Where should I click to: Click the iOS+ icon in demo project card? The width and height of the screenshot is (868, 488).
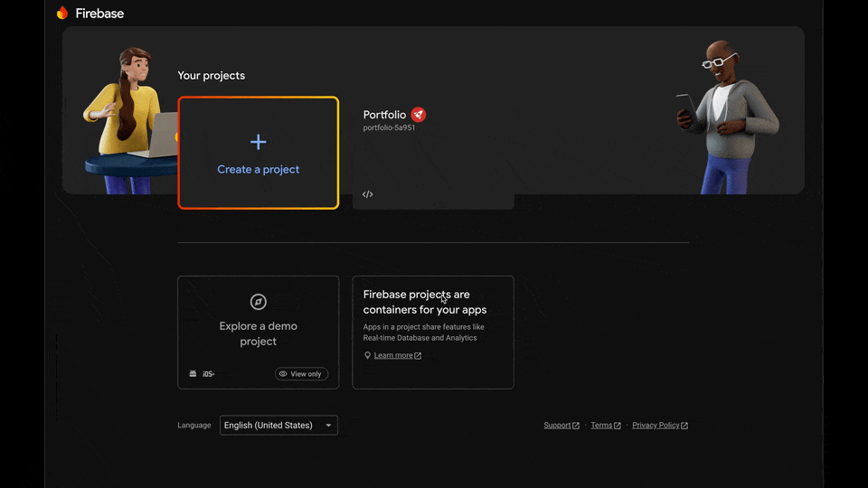[x=208, y=374]
